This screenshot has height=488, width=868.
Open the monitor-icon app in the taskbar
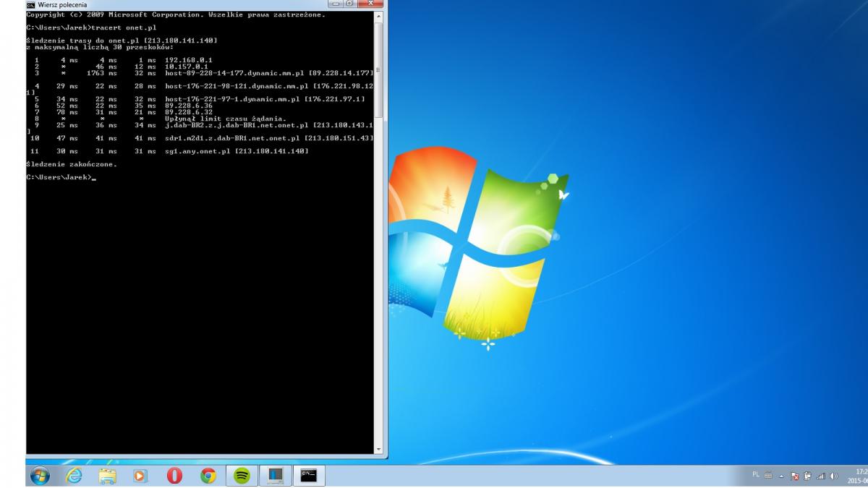(x=275, y=476)
